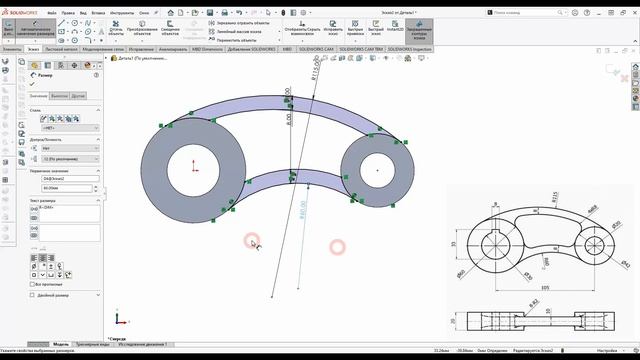
Task: Expand the 'Двойной размер' section
Action: point(98,295)
